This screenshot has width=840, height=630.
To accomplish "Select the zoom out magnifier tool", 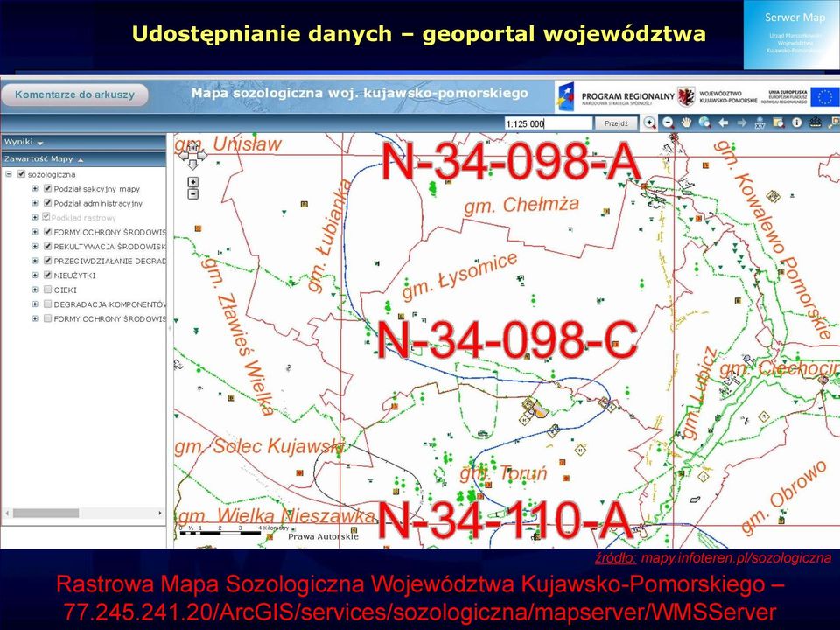I will [x=668, y=122].
